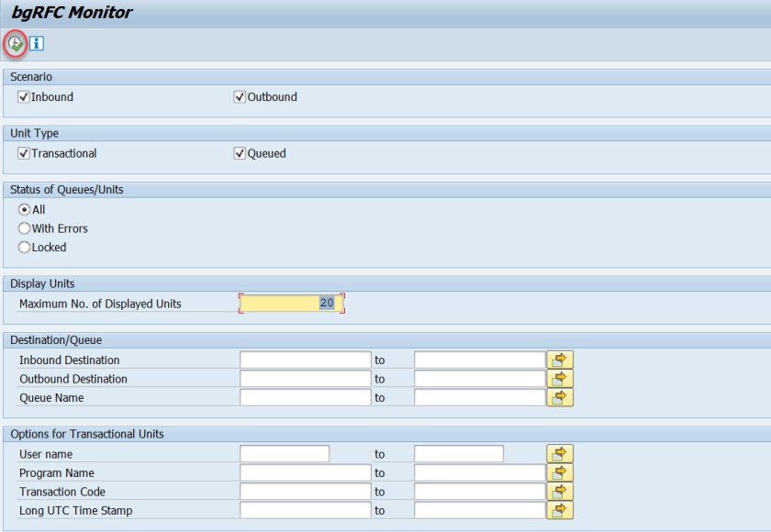The image size is (771, 532).
Task: Click the Transaction Code from field
Action: tap(305, 492)
